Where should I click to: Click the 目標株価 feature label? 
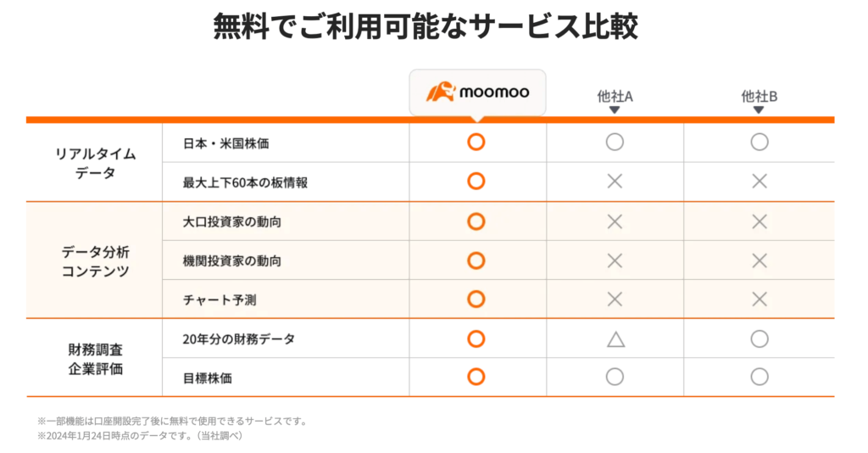click(208, 378)
